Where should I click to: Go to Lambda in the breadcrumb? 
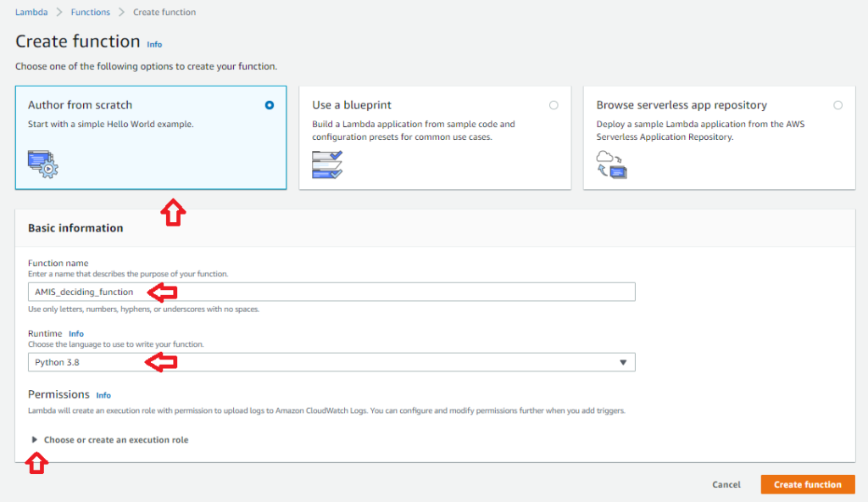point(31,12)
